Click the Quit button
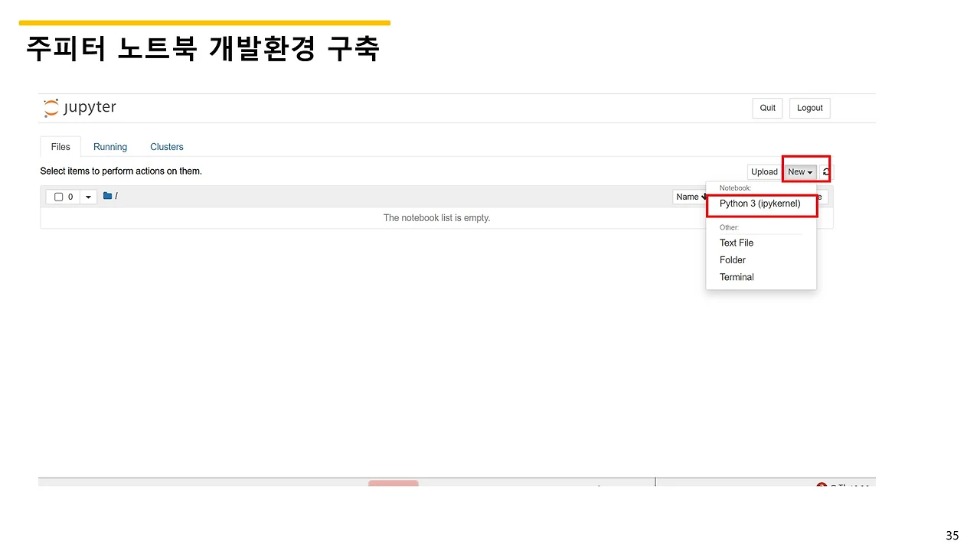 768,108
